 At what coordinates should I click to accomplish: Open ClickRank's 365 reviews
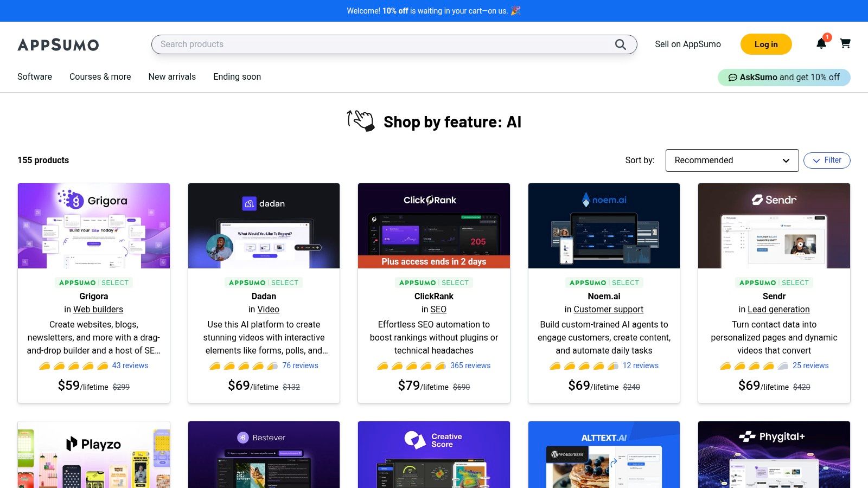470,366
